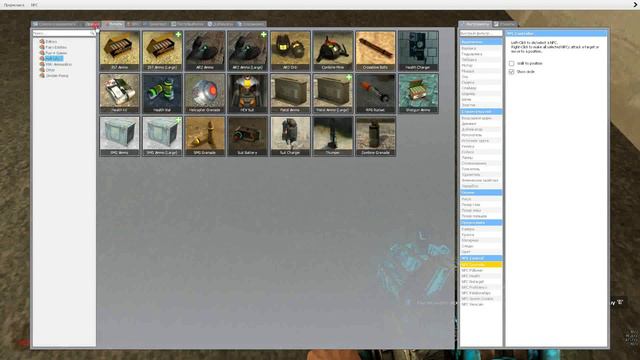Switch to the Сохранения tab

pyautogui.click(x=251, y=24)
